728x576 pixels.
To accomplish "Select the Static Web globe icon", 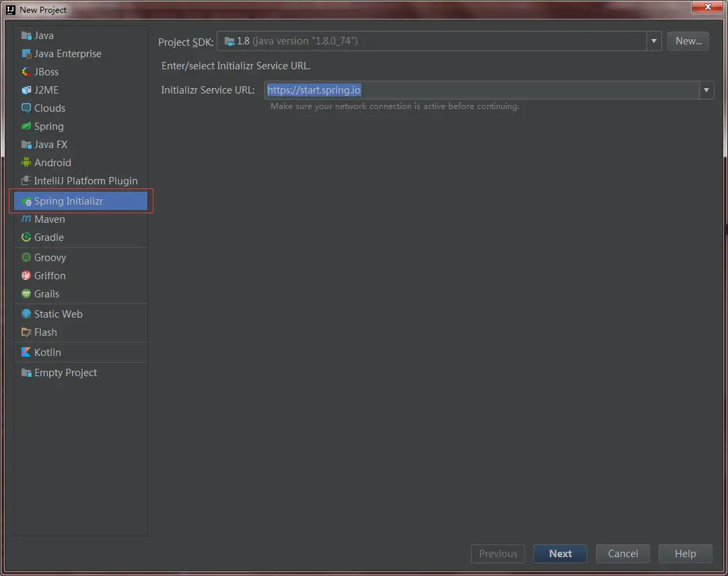I will (26, 314).
